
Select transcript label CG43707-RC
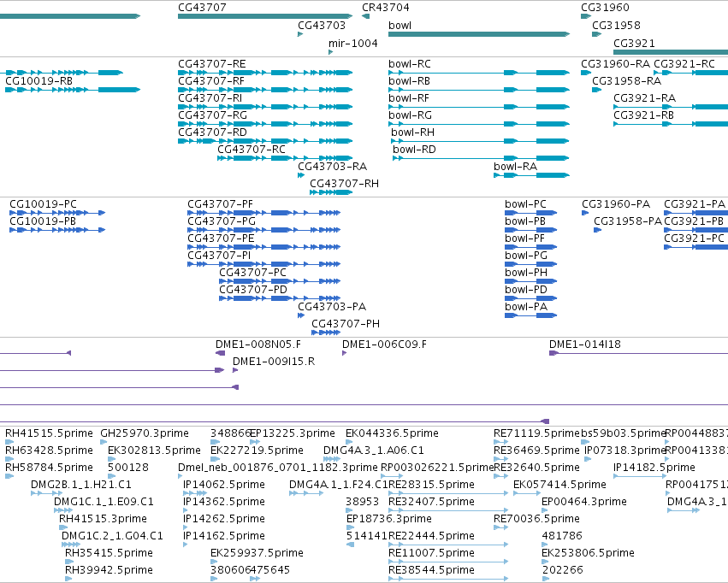252,150
